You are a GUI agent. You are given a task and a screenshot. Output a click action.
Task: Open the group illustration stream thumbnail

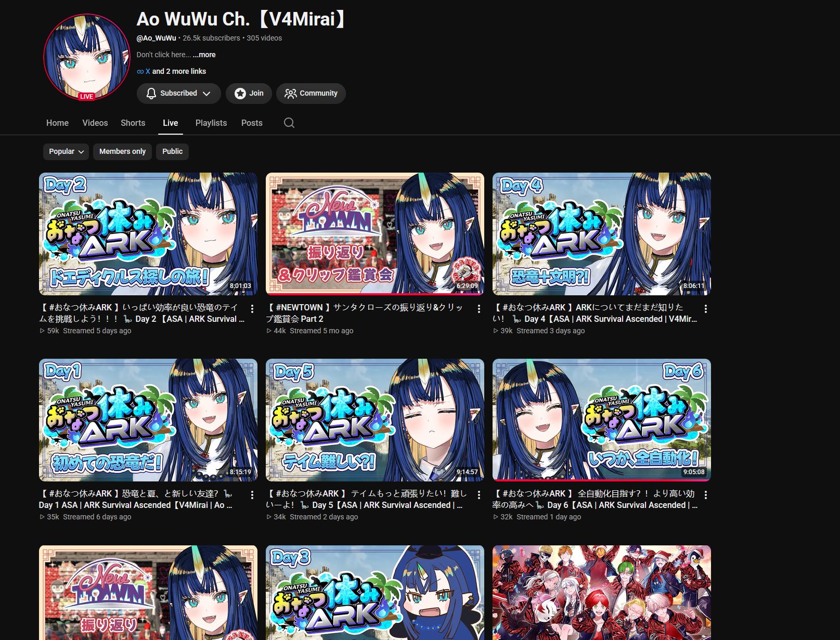[x=602, y=593]
